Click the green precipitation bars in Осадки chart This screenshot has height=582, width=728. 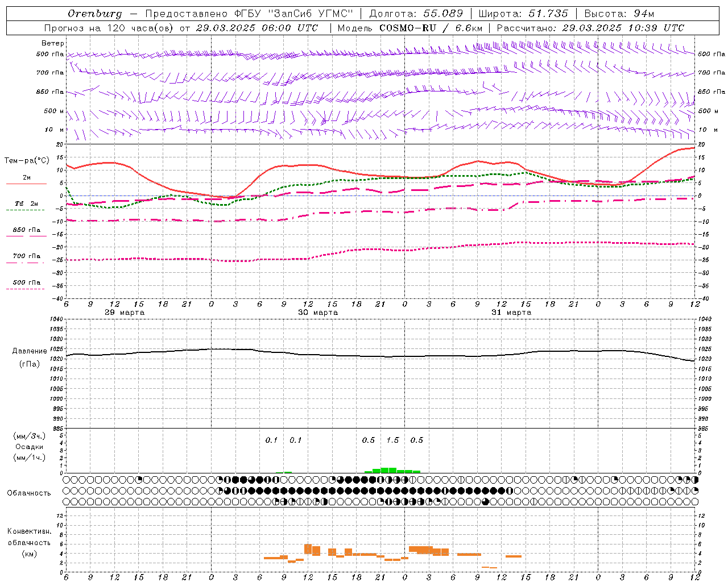tap(392, 470)
